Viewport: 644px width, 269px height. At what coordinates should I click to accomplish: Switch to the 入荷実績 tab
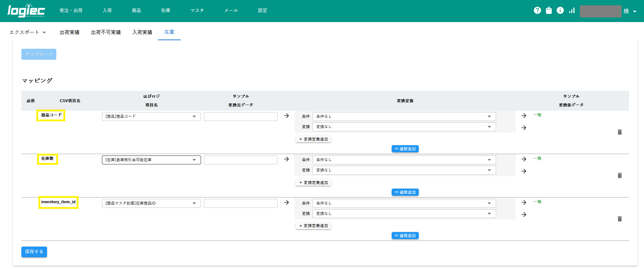click(142, 32)
